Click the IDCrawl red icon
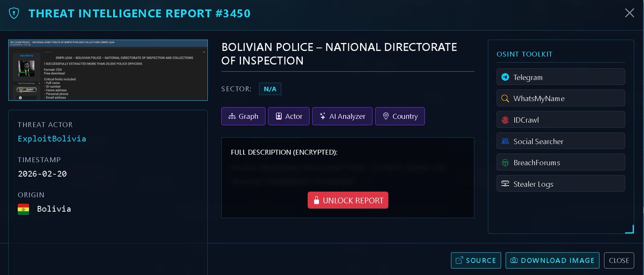 505,120
